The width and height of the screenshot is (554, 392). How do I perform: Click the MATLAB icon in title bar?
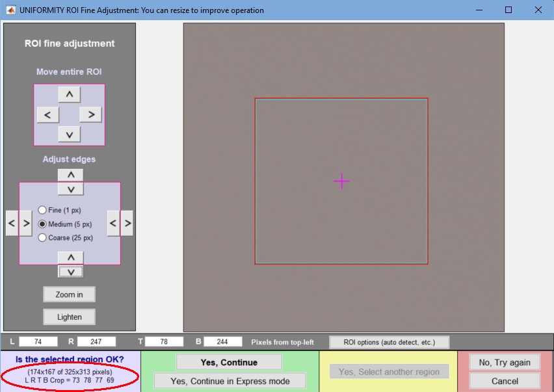11,10
